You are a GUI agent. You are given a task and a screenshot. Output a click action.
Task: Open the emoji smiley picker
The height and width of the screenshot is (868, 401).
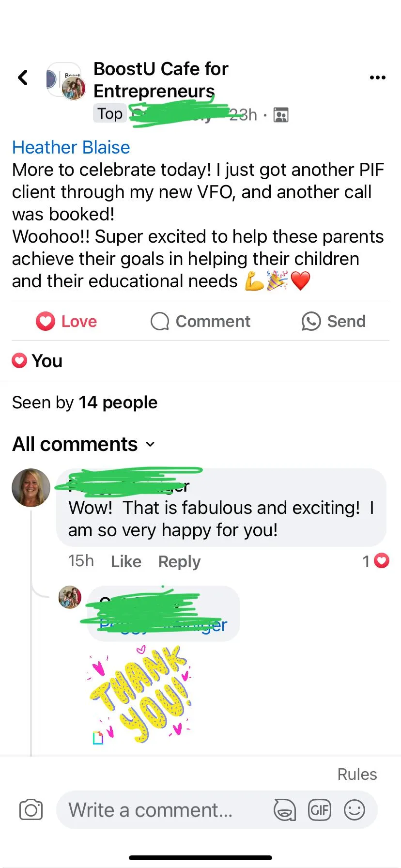click(x=355, y=810)
